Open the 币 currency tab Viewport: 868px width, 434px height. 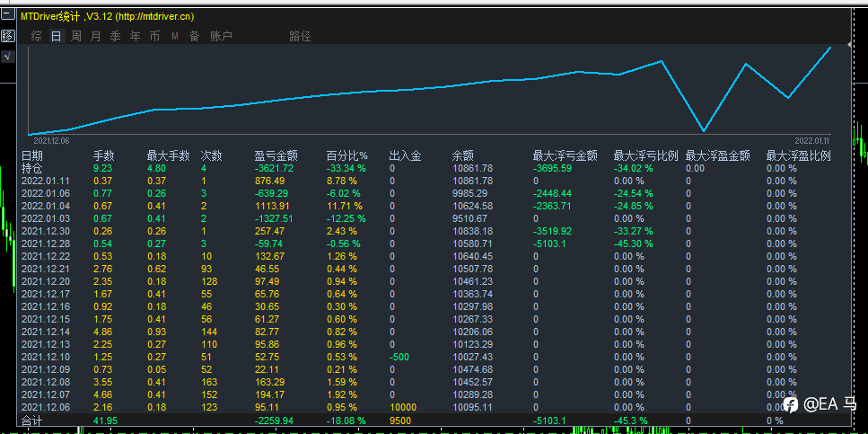[154, 37]
